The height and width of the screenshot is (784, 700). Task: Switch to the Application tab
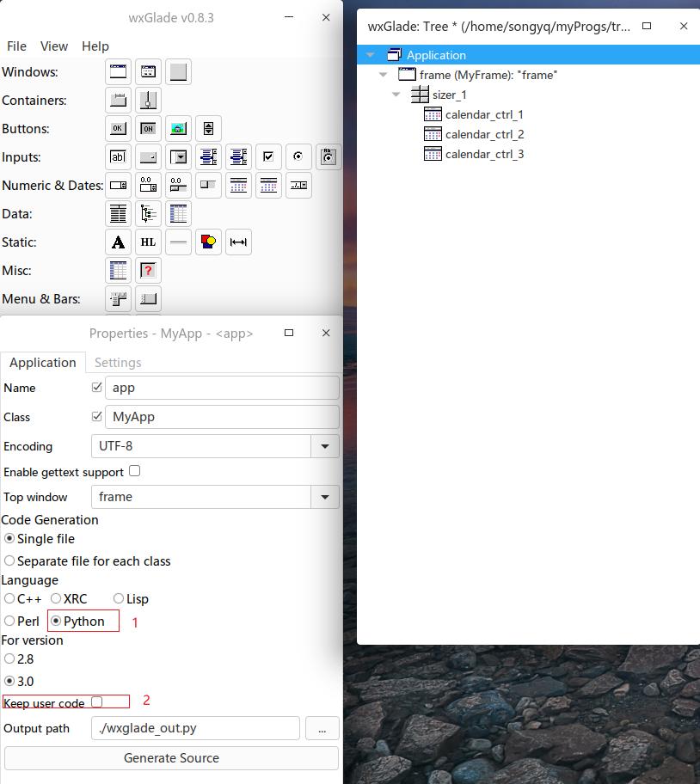click(x=43, y=363)
